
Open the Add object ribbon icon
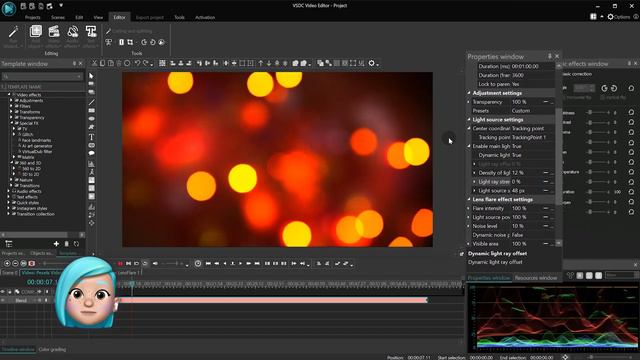pyautogui.click(x=36, y=31)
